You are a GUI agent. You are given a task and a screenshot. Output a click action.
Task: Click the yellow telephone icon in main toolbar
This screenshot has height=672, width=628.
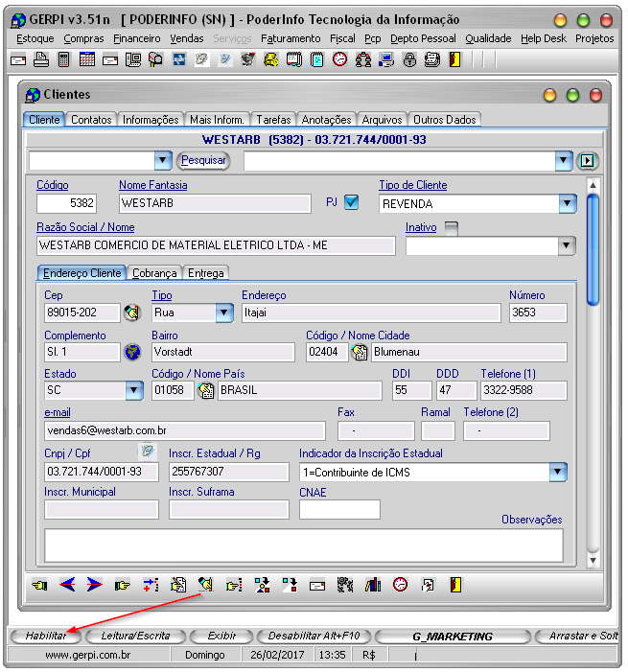271,59
